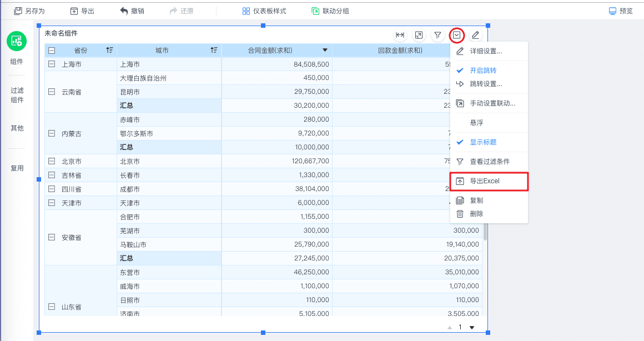Sort by 城市 column sort icon
The height and width of the screenshot is (341, 644).
[x=214, y=50]
